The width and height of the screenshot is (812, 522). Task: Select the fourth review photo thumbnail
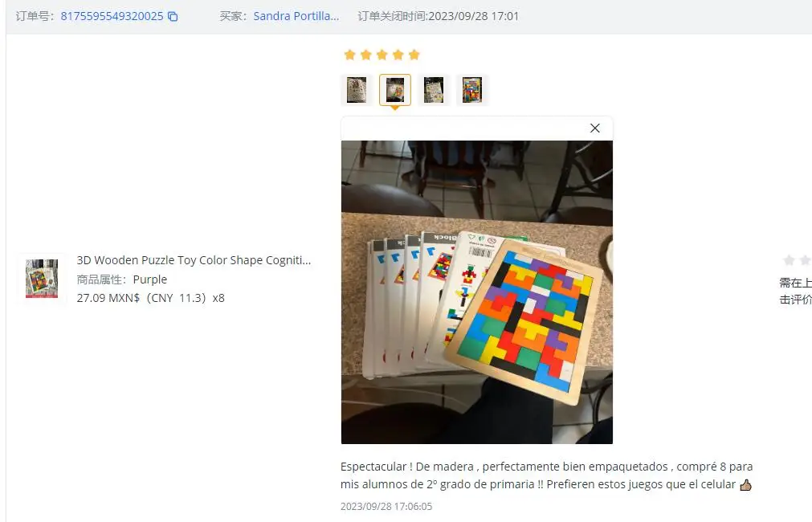click(x=472, y=90)
